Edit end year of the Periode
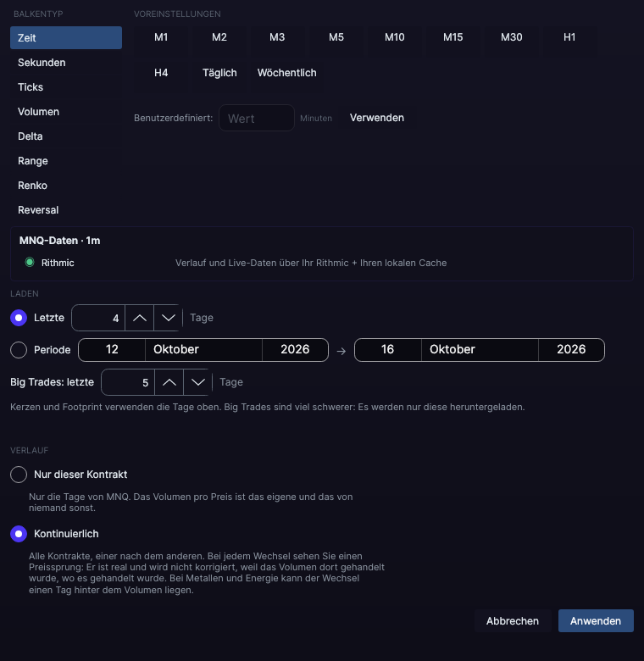The image size is (644, 661). [x=571, y=349]
